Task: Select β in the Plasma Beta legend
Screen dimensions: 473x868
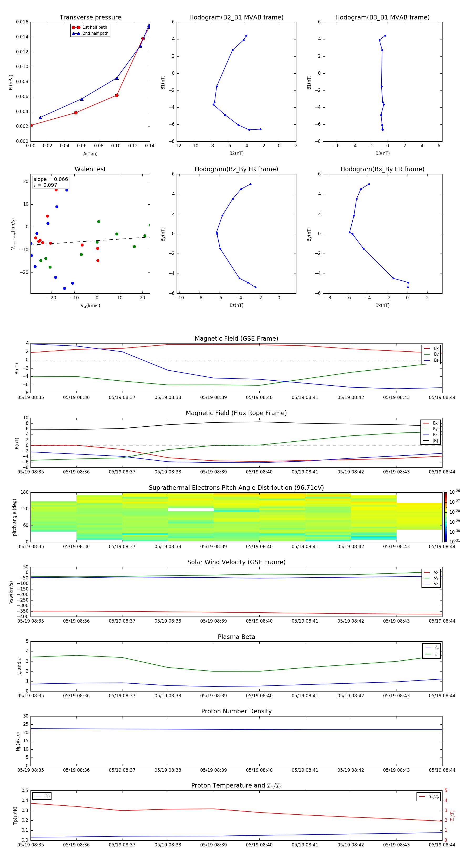Action: coord(431,654)
